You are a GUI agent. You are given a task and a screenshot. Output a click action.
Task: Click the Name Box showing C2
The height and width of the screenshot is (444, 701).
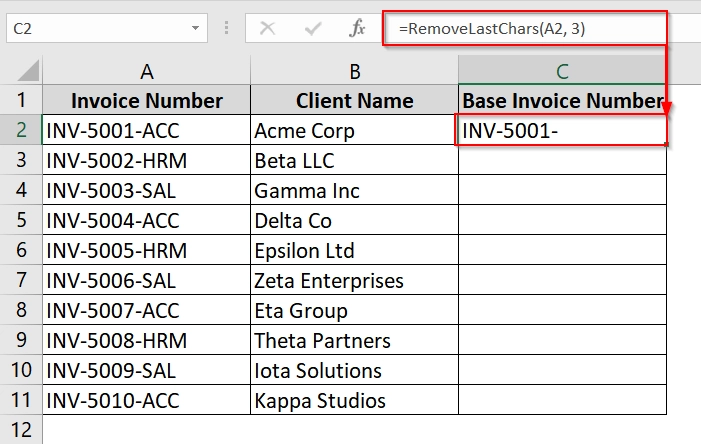click(x=107, y=28)
